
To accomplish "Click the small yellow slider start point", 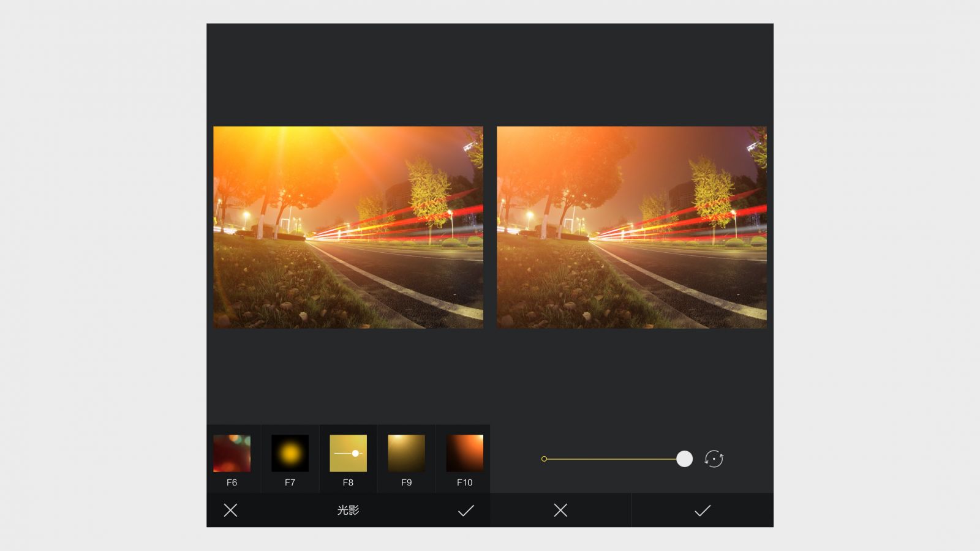I will (x=544, y=459).
